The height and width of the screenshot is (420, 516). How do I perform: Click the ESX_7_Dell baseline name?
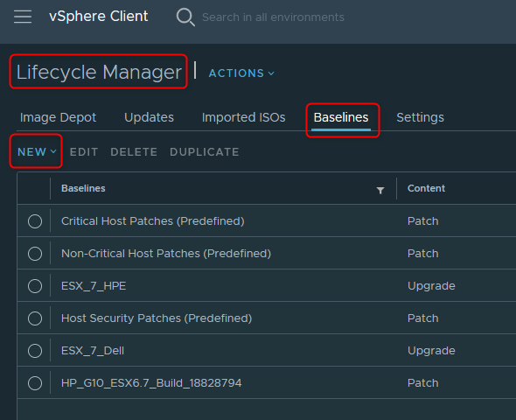tap(93, 351)
